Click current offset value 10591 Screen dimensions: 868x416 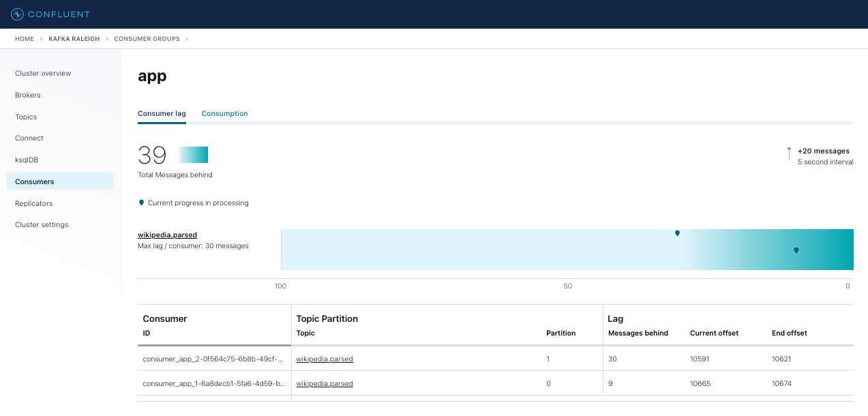pyautogui.click(x=700, y=359)
